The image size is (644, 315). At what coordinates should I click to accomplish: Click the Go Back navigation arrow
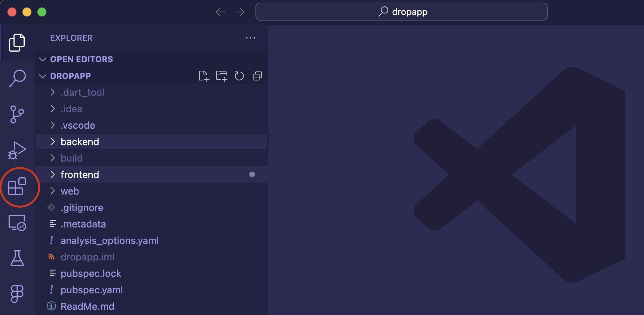(220, 12)
